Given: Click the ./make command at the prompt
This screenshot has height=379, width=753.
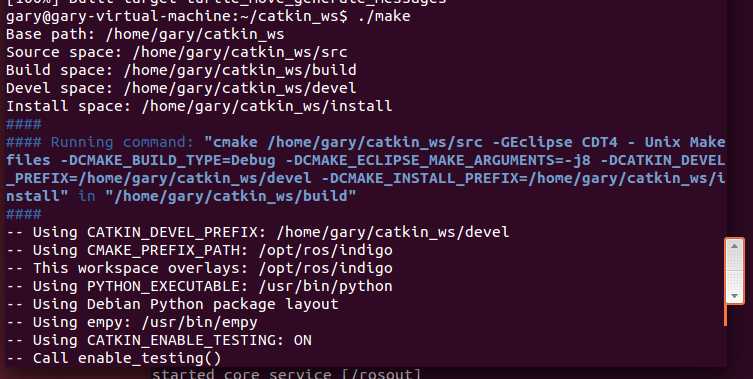Looking at the screenshot, I should point(384,16).
